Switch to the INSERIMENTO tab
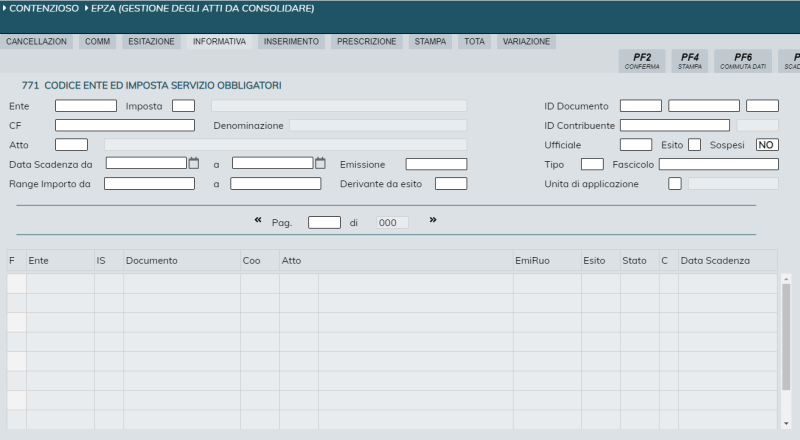800x440 pixels. coord(291,42)
